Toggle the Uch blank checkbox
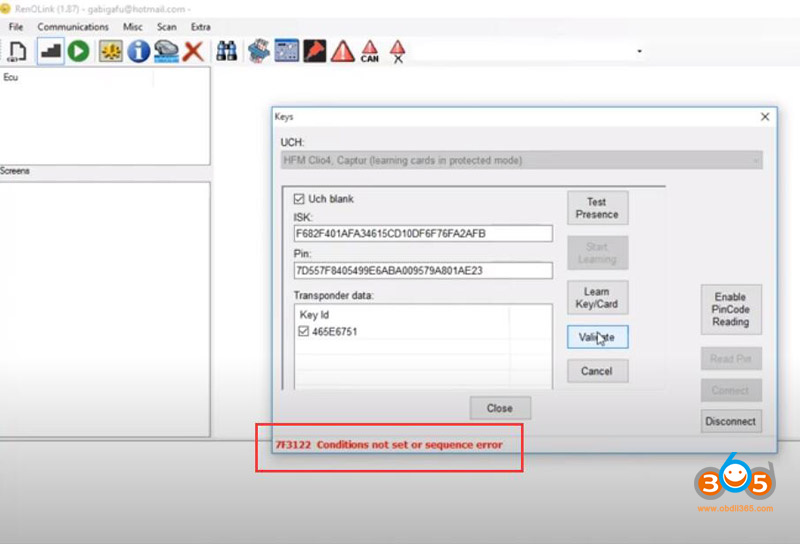 point(301,199)
